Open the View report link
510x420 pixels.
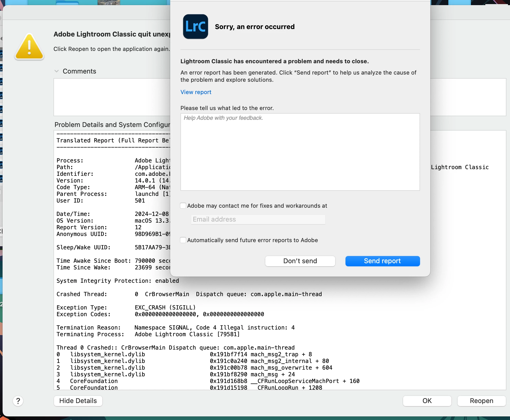pyautogui.click(x=196, y=92)
